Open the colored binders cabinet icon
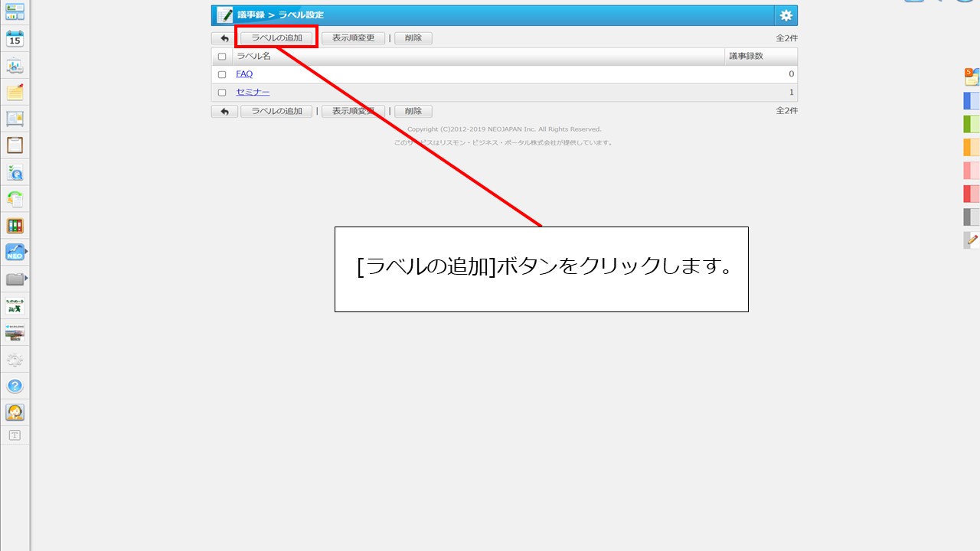 coord(15,226)
